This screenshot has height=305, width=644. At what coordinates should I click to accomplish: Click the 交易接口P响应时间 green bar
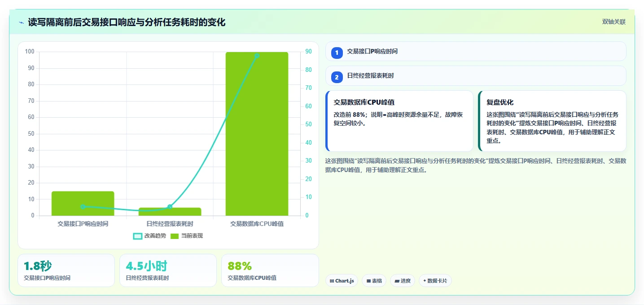[x=83, y=203]
